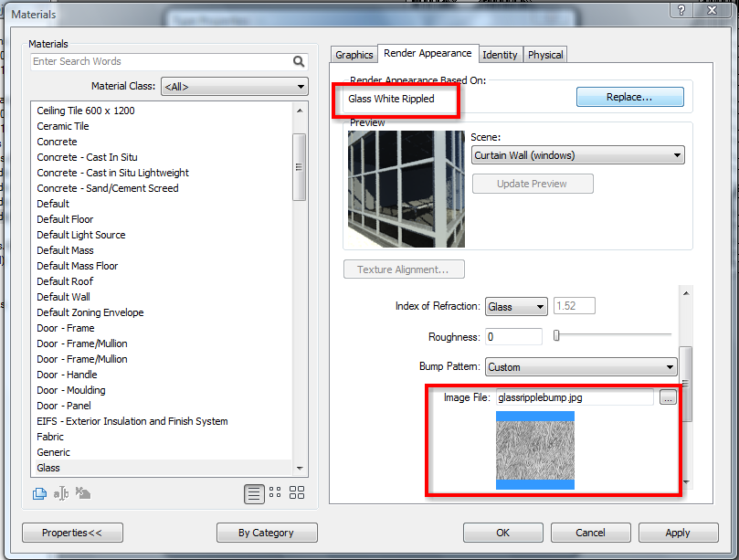Click render properties scroll down arrow
The width and height of the screenshot is (739, 560).
point(686,481)
